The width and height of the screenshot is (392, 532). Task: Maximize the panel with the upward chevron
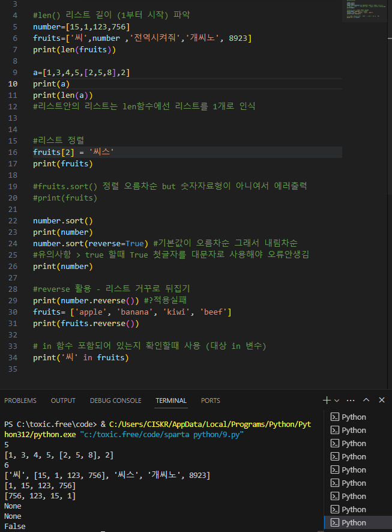click(x=366, y=400)
